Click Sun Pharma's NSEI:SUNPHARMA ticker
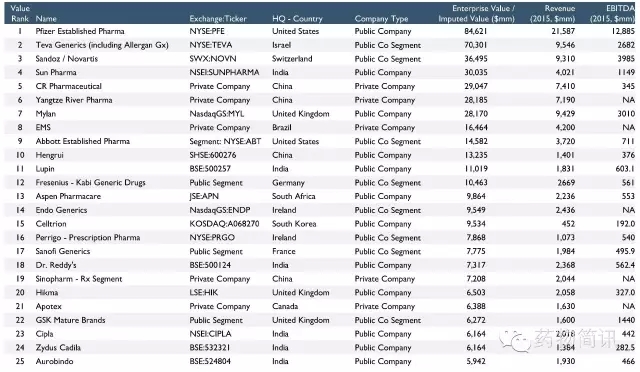The height and width of the screenshot is (372, 640). [x=224, y=72]
